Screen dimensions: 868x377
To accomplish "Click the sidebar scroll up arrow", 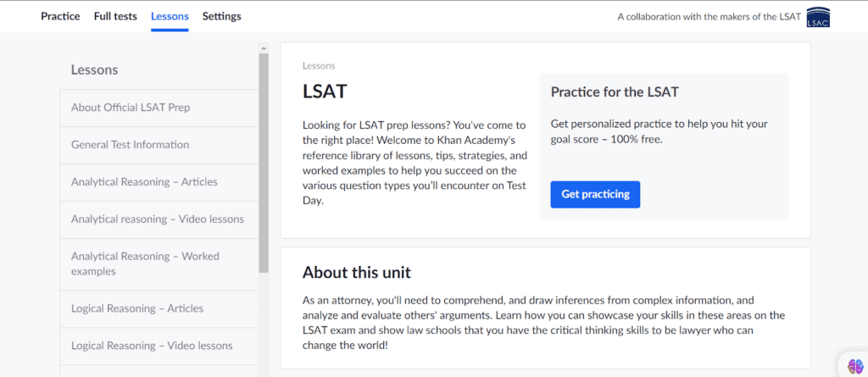I will (264, 48).
